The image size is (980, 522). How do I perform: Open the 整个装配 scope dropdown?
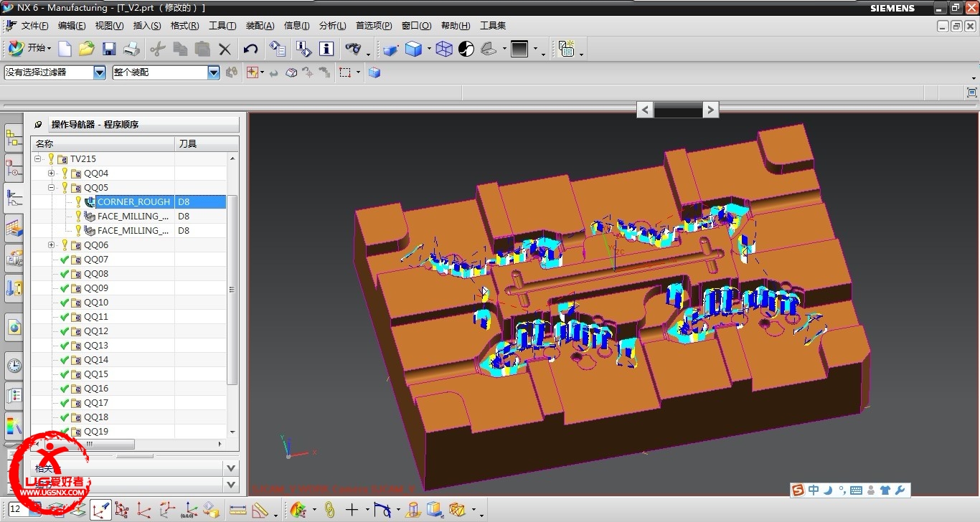tap(213, 72)
